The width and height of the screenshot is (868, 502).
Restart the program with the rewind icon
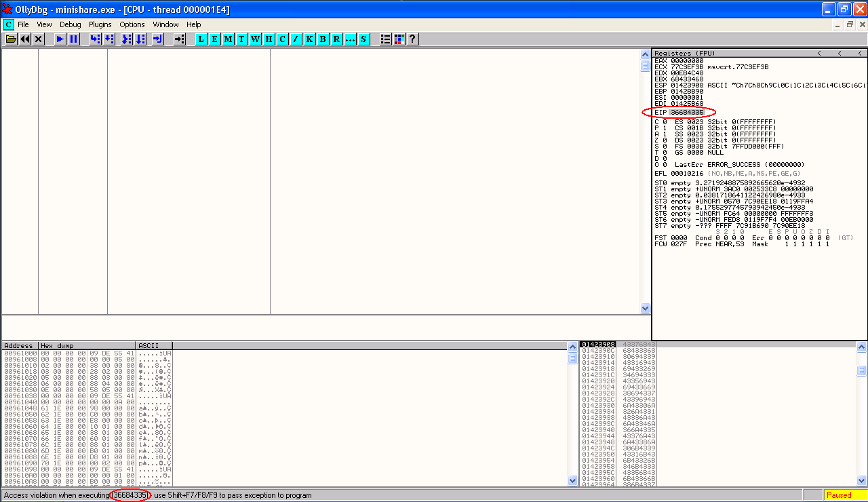coord(25,39)
